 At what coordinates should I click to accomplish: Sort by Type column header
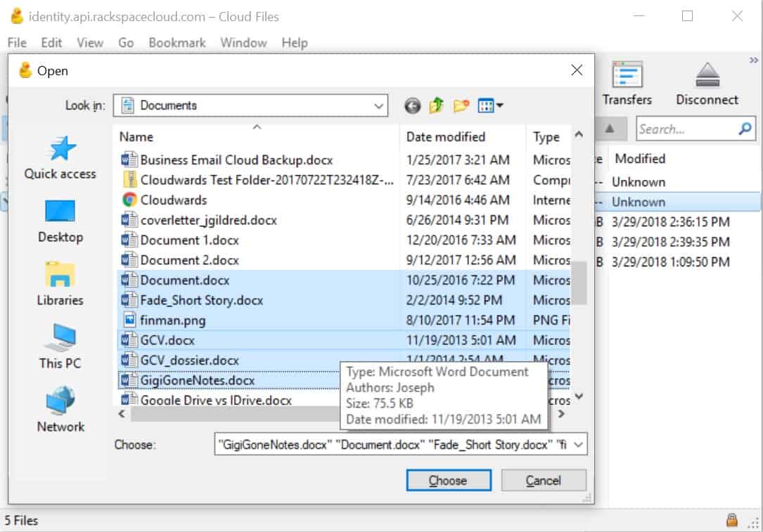pyautogui.click(x=549, y=137)
